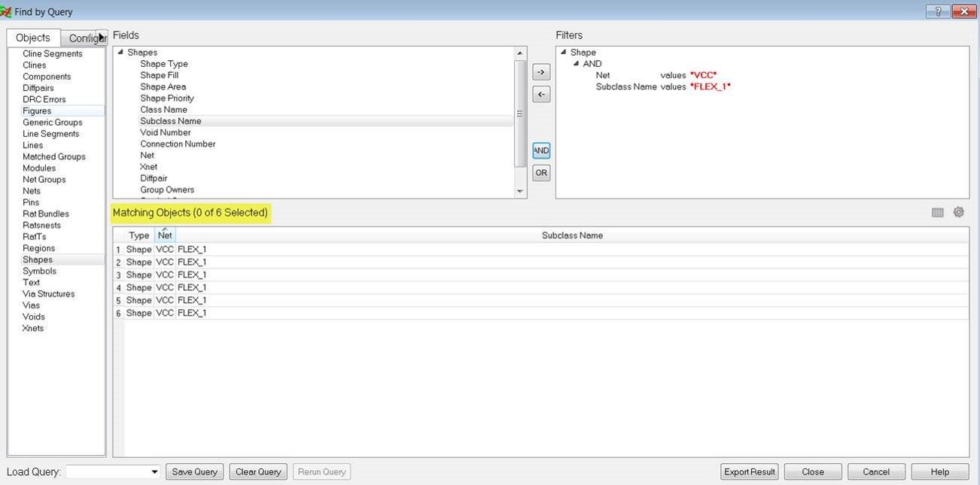Viewport: 980px width, 485px height.
Task: Select Matched Groups object type
Action: point(54,157)
